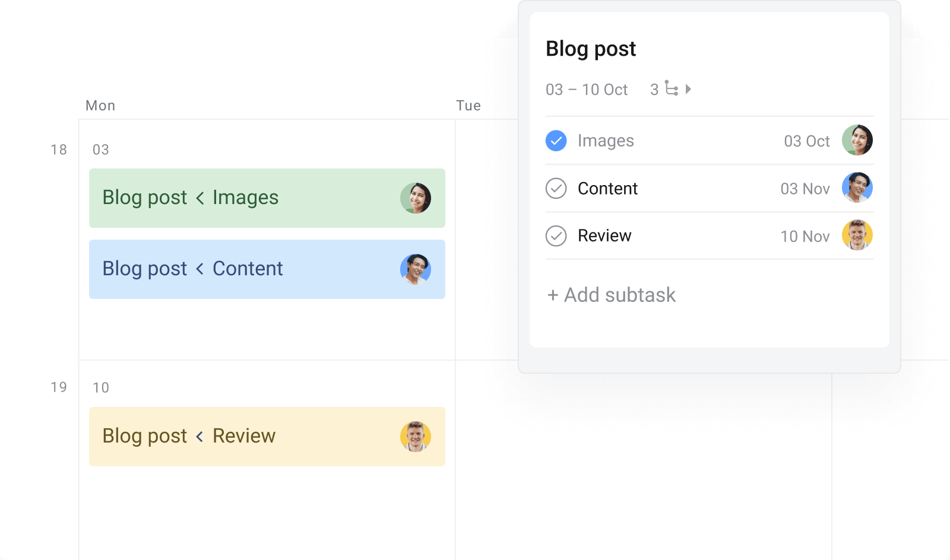The width and height of the screenshot is (950, 560).
Task: Click the chevron in Blog post Content bar
Action: click(200, 269)
